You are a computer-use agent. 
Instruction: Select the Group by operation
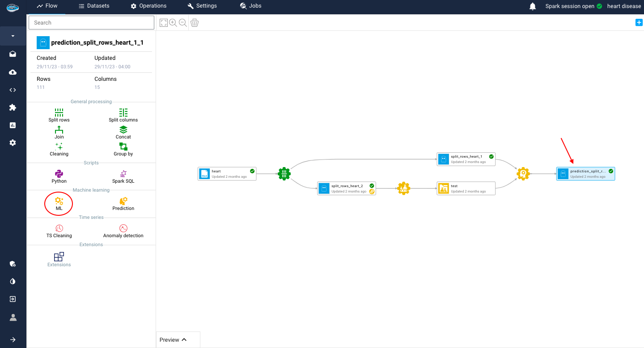[x=123, y=147]
